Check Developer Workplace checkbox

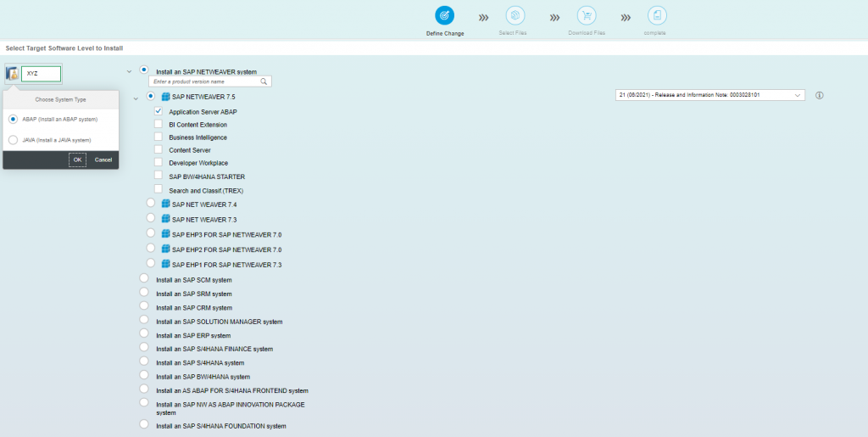[159, 162]
